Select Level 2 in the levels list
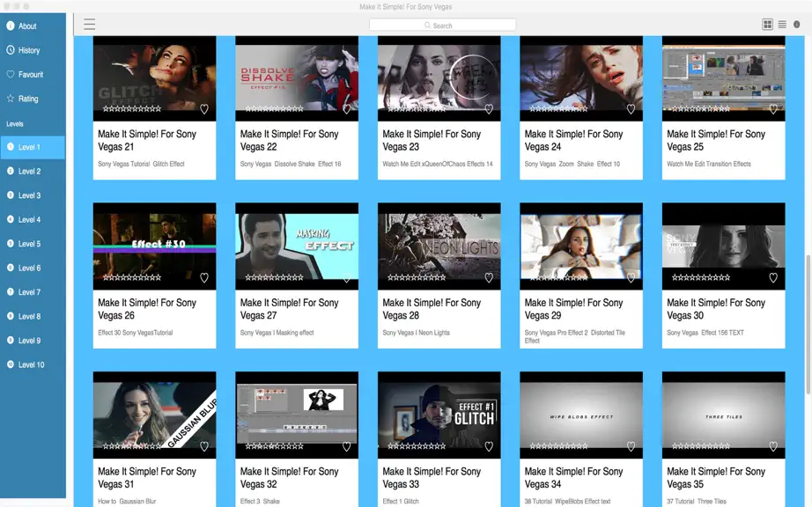 point(33,172)
